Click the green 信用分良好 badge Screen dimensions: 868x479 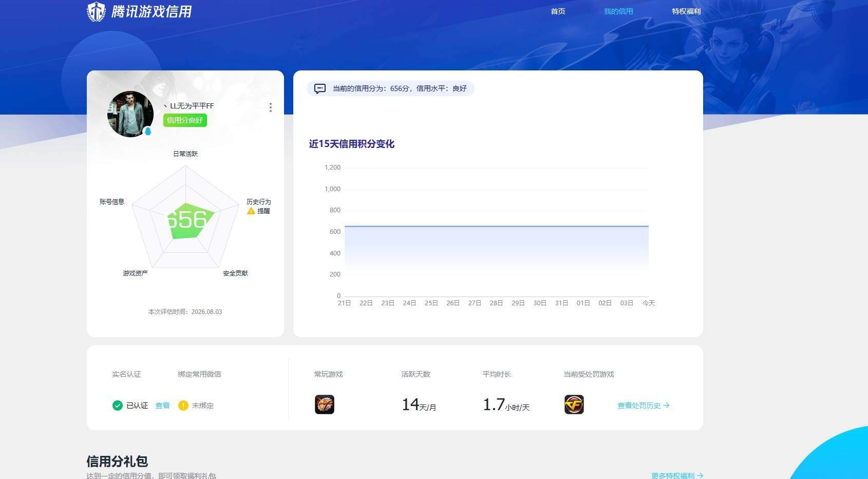185,120
